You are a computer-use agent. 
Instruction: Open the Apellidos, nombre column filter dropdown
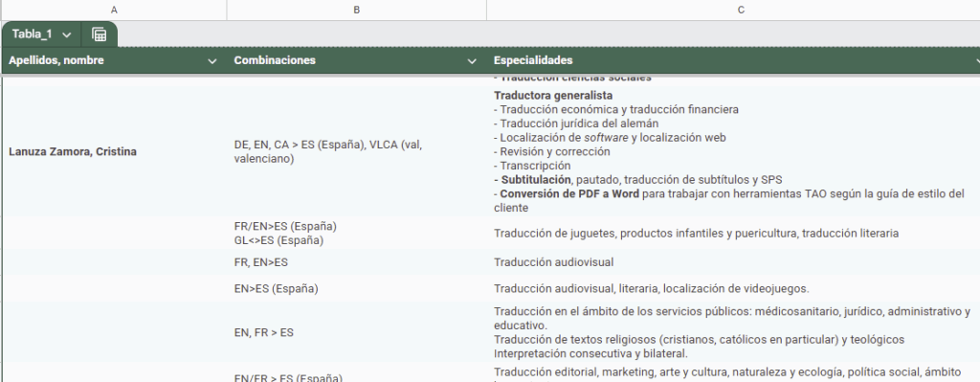pos(212,61)
